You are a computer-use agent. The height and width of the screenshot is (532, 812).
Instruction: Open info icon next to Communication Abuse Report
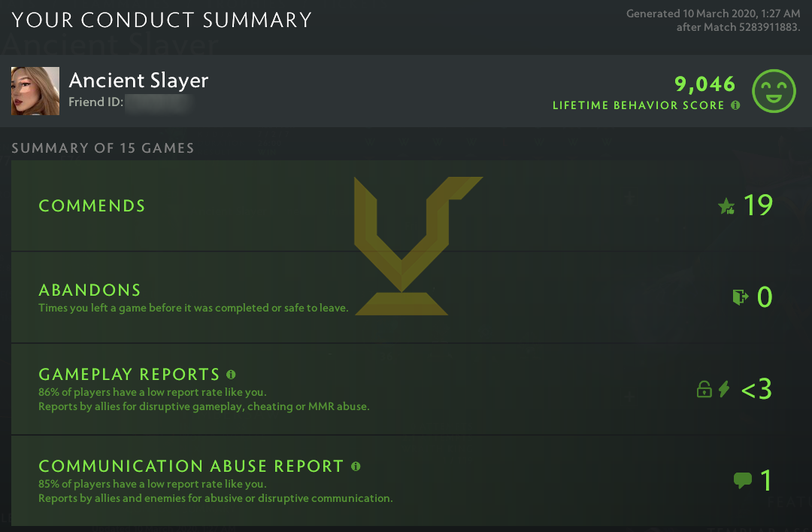pyautogui.click(x=356, y=466)
